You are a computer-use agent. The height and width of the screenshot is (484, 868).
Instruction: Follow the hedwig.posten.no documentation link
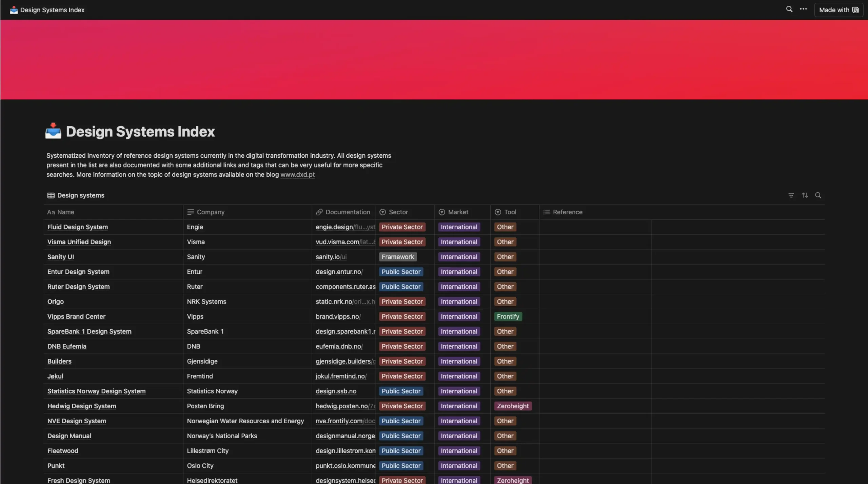pos(345,406)
